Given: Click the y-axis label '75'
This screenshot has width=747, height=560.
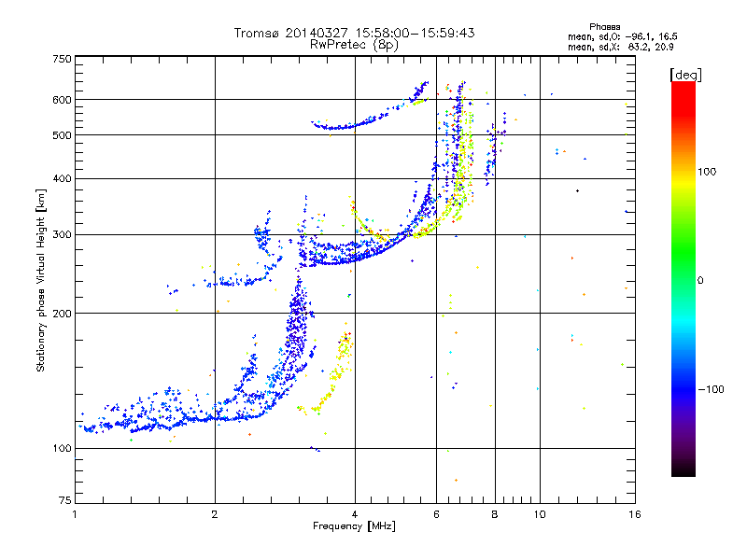Looking at the screenshot, I should coord(65,500).
